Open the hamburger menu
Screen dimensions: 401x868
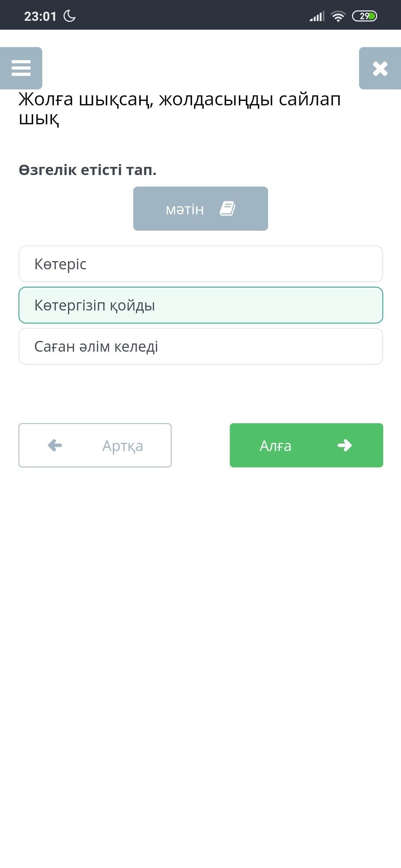click(x=21, y=68)
